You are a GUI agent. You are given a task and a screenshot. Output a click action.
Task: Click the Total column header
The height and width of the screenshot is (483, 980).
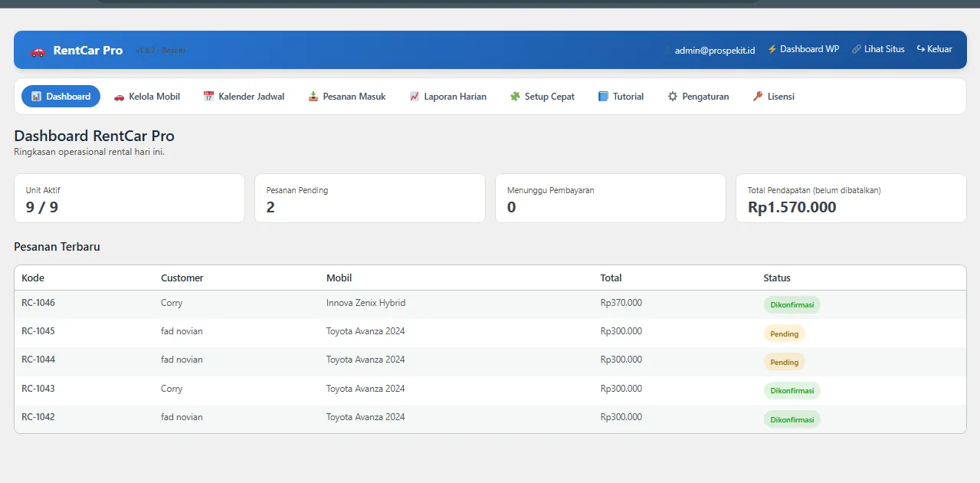tap(611, 278)
